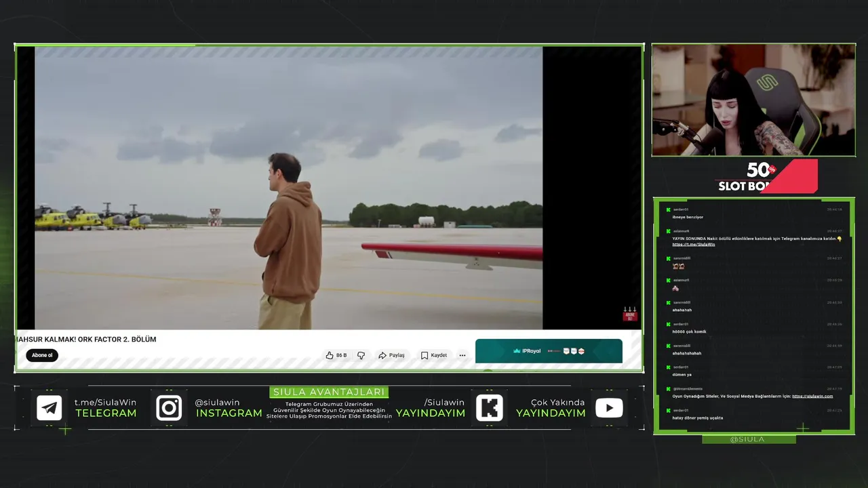
Task: Click the YouTube play logo icon
Action: (x=609, y=408)
